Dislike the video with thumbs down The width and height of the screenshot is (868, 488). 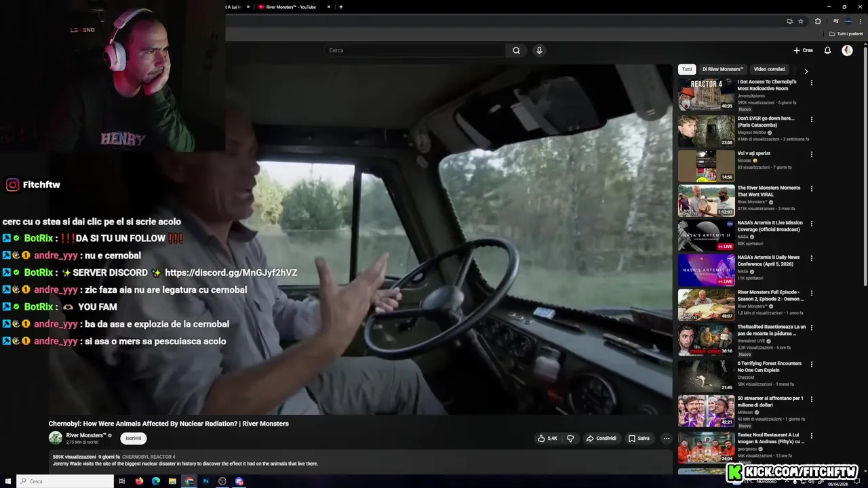pos(570,439)
